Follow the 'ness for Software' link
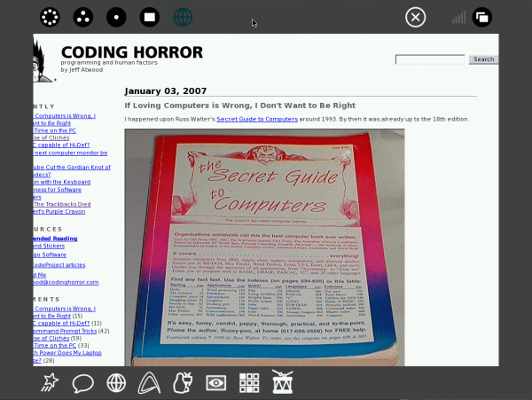The width and height of the screenshot is (532, 400). [58, 190]
